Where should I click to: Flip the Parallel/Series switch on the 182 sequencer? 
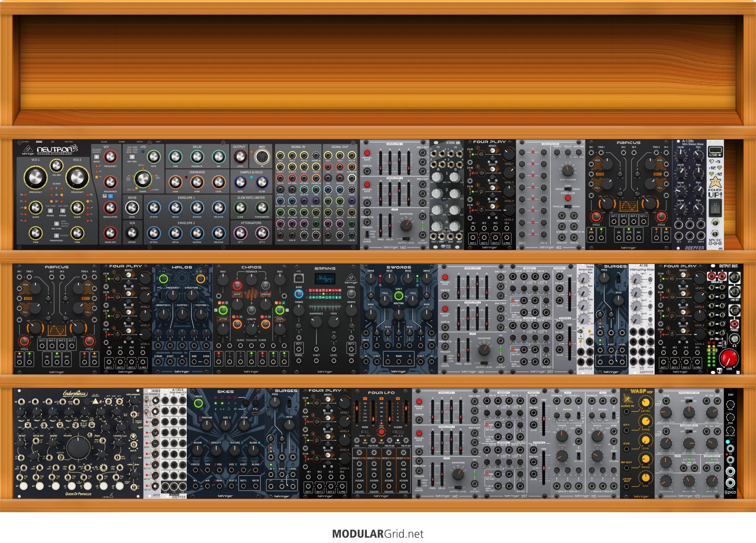[x=568, y=206]
